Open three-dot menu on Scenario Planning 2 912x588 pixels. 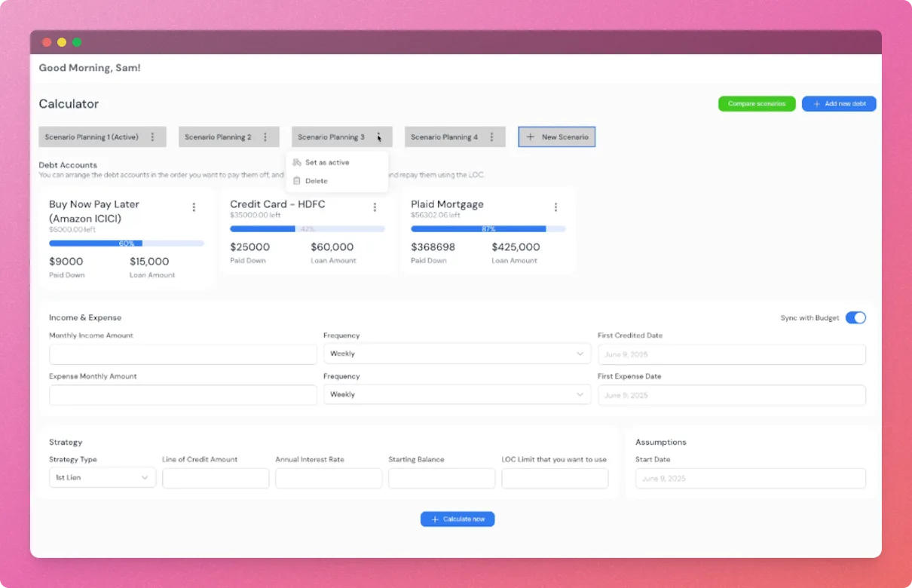tap(265, 137)
